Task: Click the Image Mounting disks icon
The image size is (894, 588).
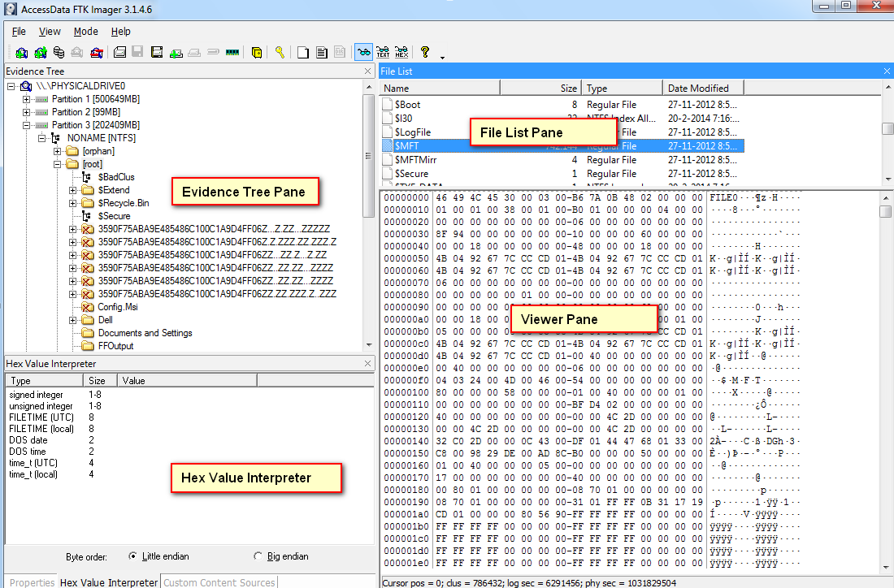Action: coord(59,53)
